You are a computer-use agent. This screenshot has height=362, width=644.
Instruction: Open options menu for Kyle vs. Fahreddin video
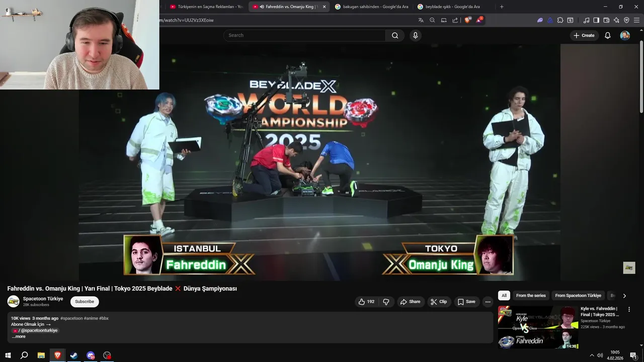(x=629, y=309)
